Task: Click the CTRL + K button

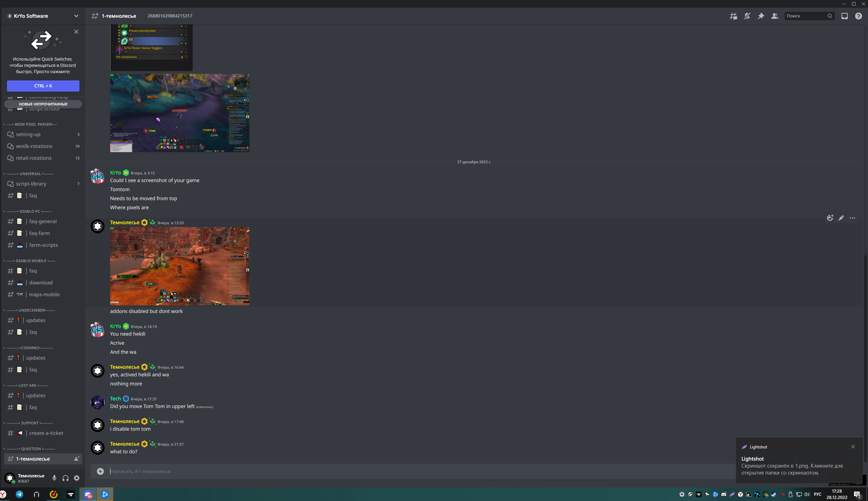Action: pyautogui.click(x=43, y=86)
